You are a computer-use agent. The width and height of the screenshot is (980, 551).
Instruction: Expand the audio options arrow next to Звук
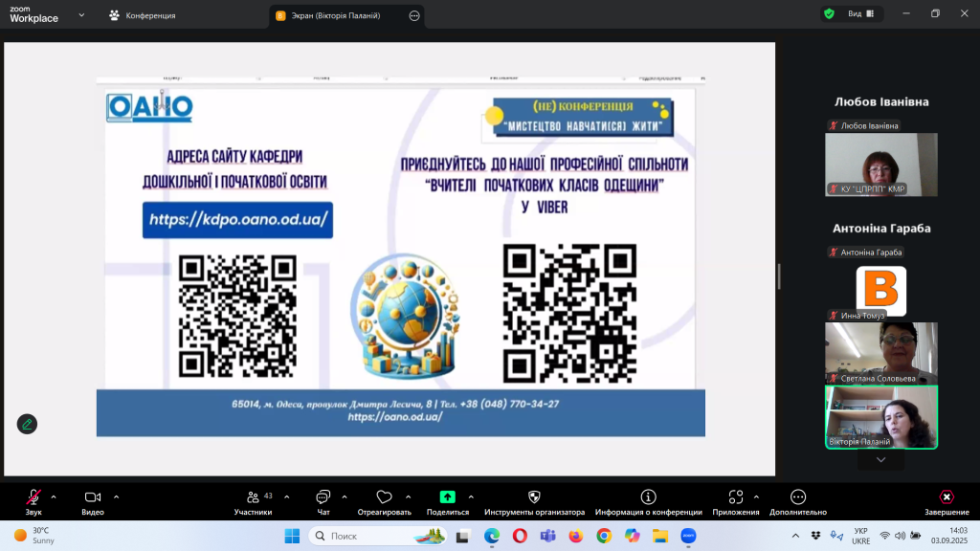[x=54, y=496]
